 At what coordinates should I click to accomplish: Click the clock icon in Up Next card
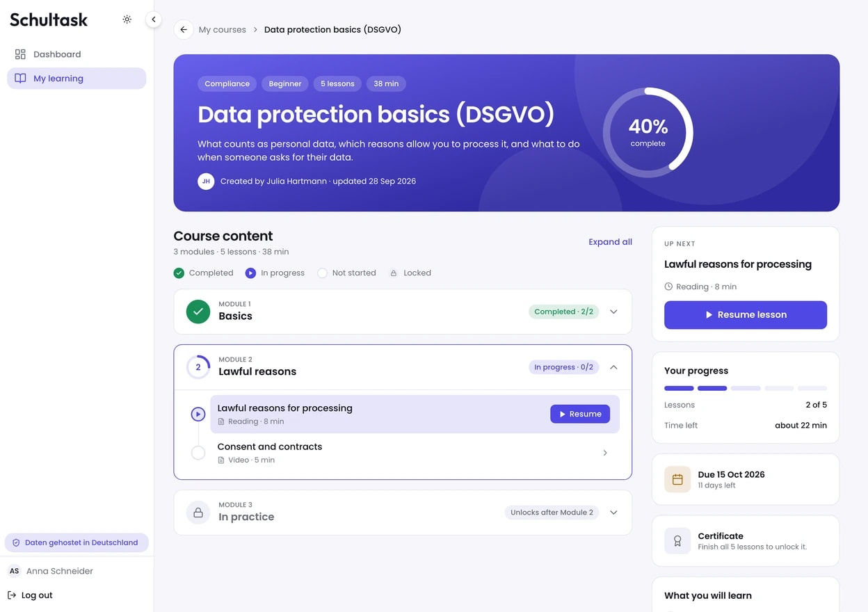pyautogui.click(x=668, y=287)
